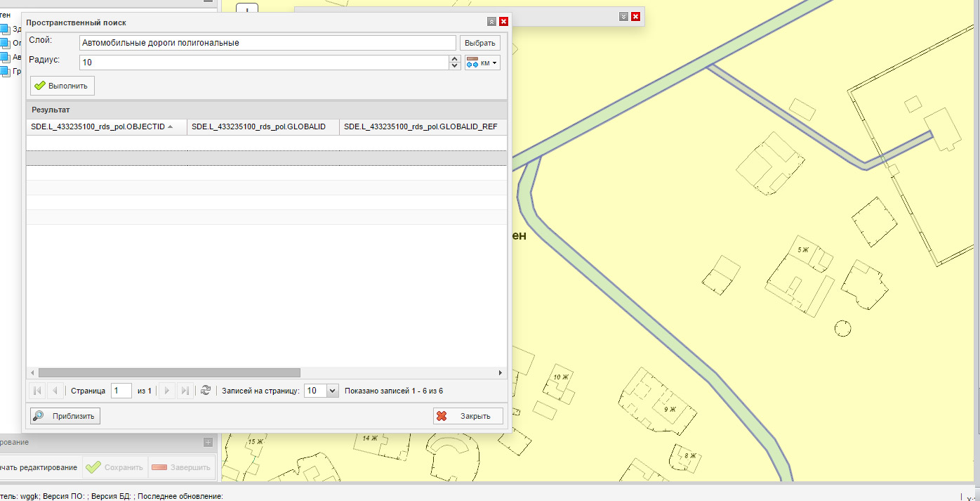Click the GLOBALID_REF column header

(421, 126)
